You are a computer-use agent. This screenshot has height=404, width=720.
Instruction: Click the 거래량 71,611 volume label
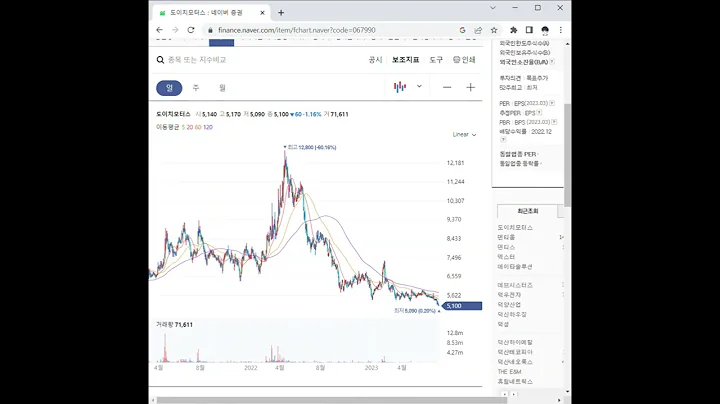[174, 325]
